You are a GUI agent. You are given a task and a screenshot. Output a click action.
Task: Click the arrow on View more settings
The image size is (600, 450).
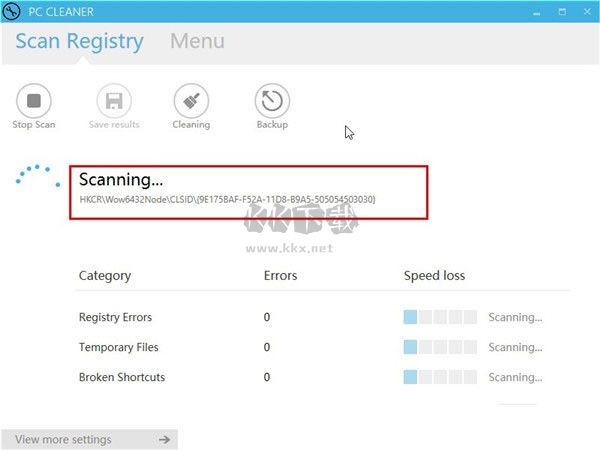click(165, 440)
